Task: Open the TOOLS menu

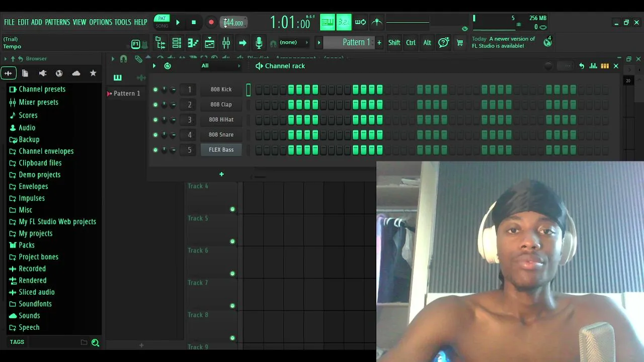Action: click(123, 22)
